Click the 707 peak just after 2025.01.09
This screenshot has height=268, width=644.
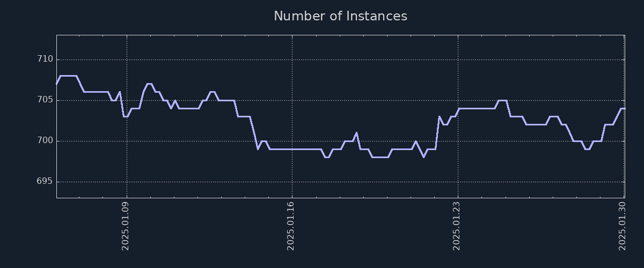pos(149,84)
